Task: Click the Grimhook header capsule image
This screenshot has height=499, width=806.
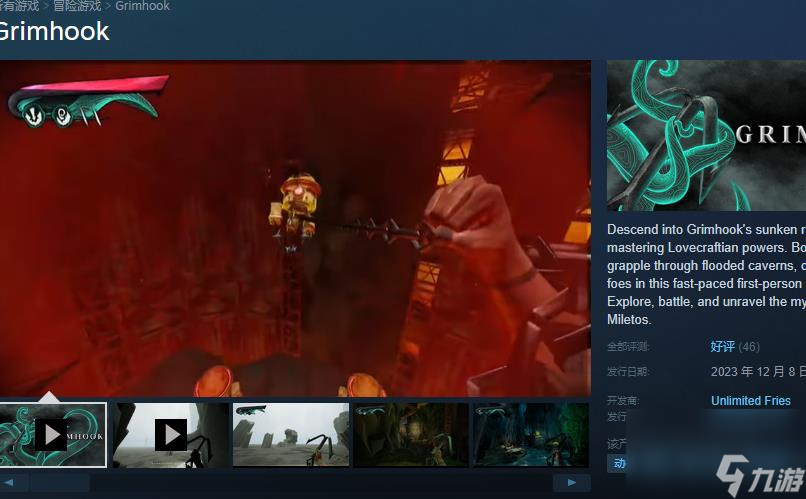Action: [x=706, y=135]
